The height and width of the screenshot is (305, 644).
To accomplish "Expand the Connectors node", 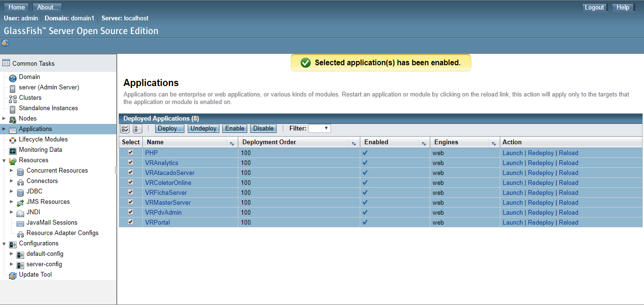I will [x=12, y=181].
